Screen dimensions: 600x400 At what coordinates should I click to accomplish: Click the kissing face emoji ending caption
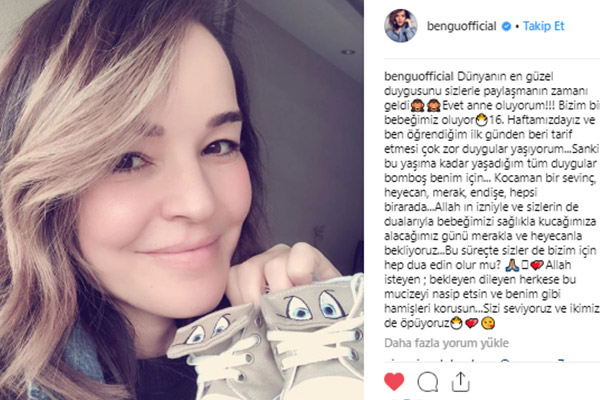(488, 323)
